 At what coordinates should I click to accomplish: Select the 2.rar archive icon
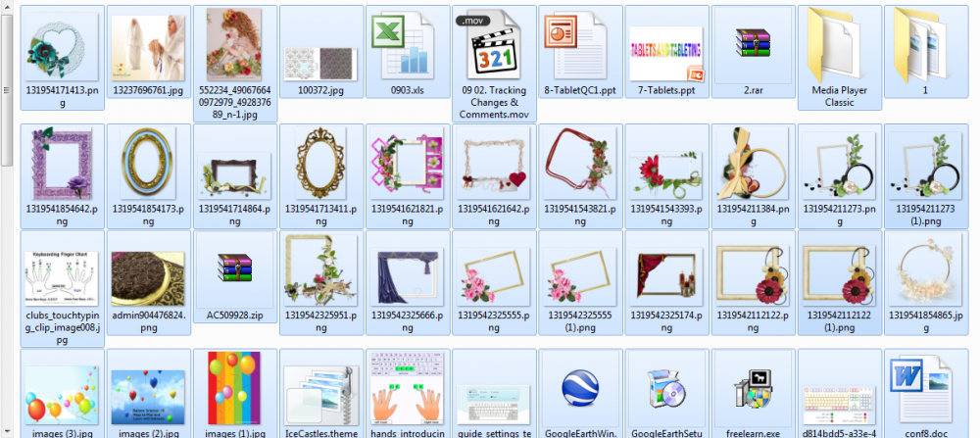tap(753, 44)
